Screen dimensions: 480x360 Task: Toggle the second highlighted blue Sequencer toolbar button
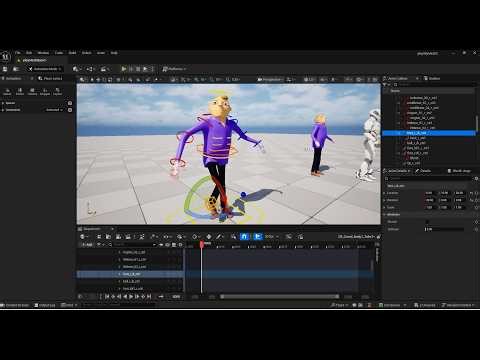point(257,236)
